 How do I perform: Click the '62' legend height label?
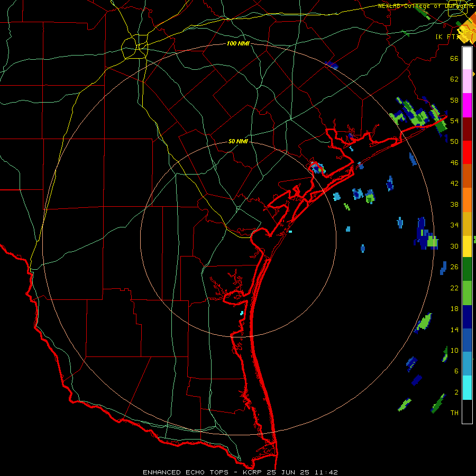(x=454, y=79)
